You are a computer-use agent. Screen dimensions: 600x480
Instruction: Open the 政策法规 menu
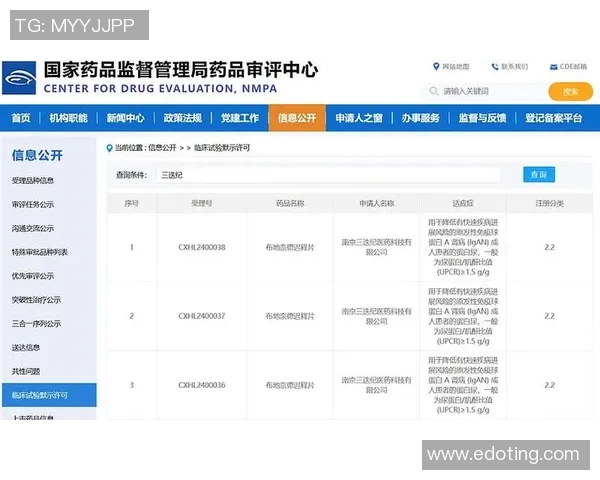(183, 118)
